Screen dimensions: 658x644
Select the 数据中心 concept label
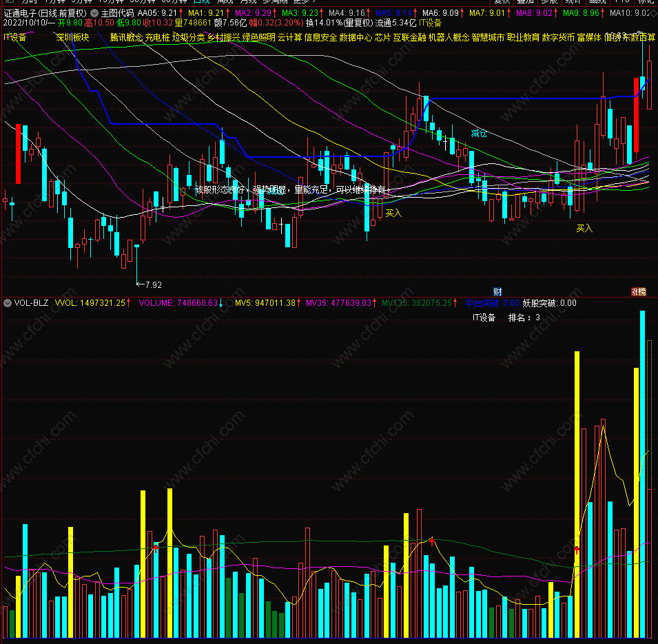pyautogui.click(x=356, y=38)
